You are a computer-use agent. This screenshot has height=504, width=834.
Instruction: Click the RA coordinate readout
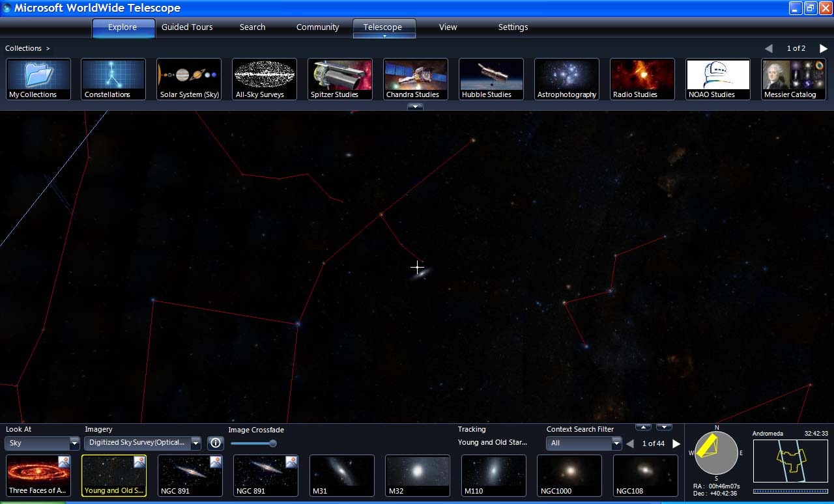click(x=716, y=486)
